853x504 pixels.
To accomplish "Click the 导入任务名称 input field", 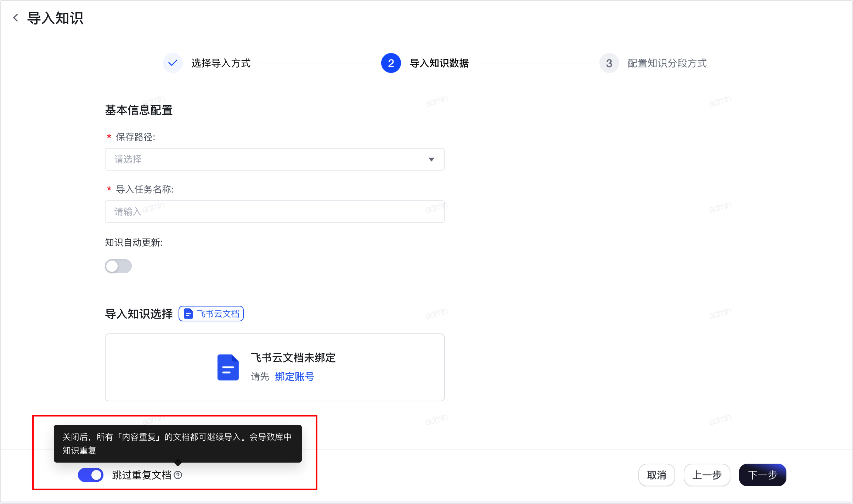I will pyautogui.click(x=275, y=212).
